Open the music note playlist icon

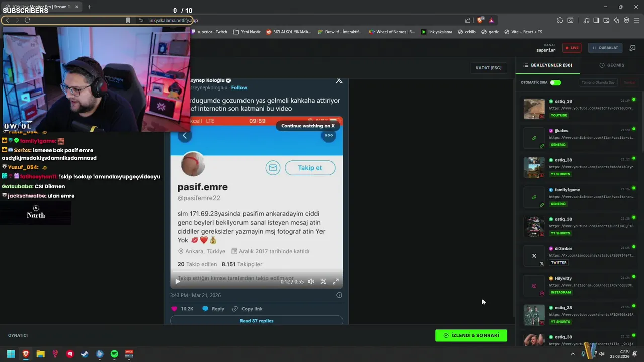point(586,20)
